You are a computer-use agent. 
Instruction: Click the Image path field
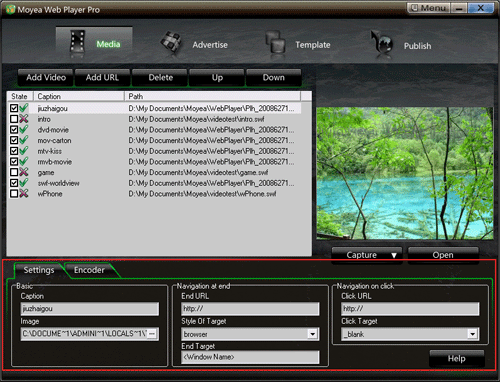pos(84,334)
